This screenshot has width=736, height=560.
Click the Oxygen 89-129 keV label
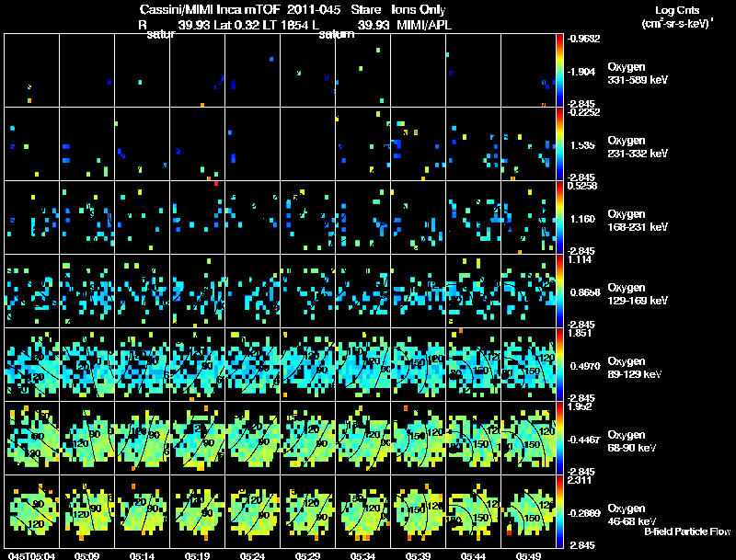click(x=635, y=368)
